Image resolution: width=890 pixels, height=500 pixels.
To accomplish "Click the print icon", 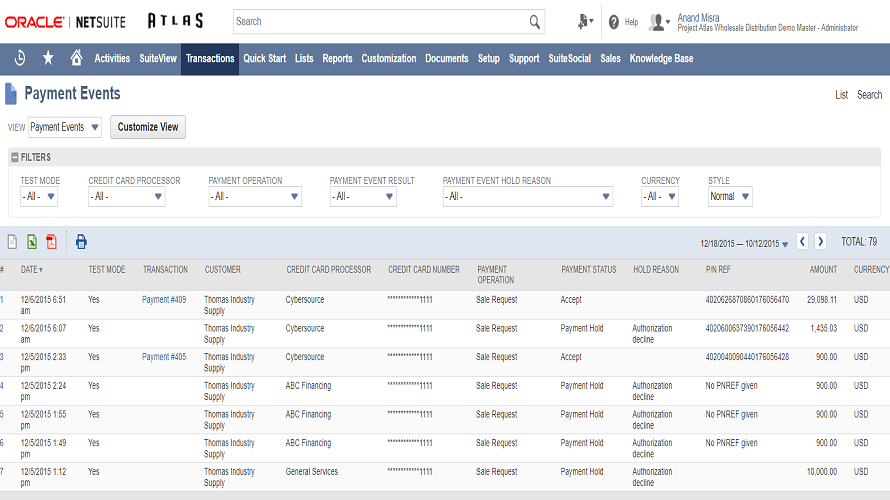I will click(81, 242).
